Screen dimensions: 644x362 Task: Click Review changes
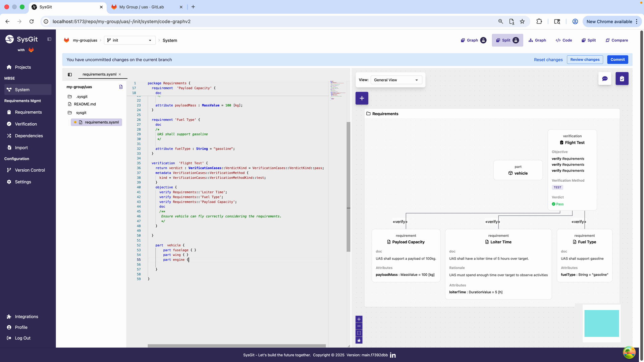tap(585, 59)
